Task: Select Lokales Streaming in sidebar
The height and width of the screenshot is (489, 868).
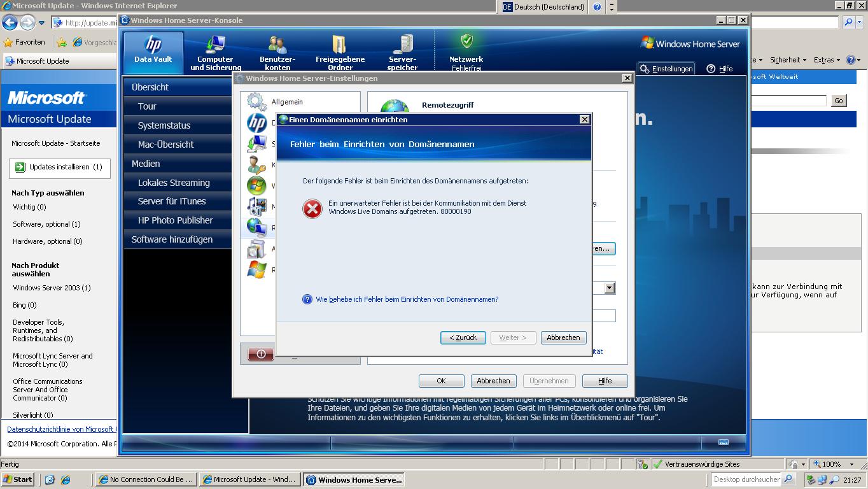Action: 178,183
